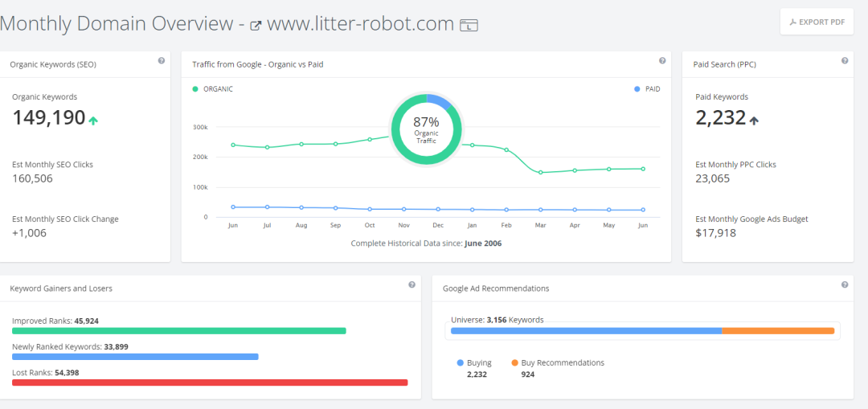
Task: Click the Est Monthly SEO Clicks value 160,506
Action: click(33, 178)
